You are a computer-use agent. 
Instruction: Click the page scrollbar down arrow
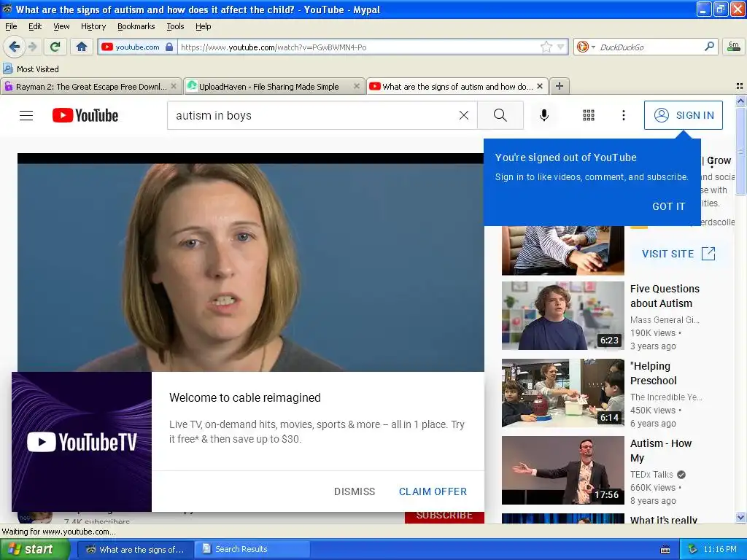pos(740,518)
